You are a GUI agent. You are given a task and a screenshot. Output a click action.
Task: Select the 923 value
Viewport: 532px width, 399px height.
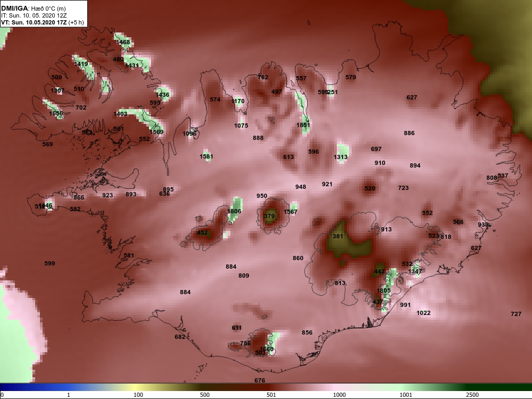(x=107, y=195)
